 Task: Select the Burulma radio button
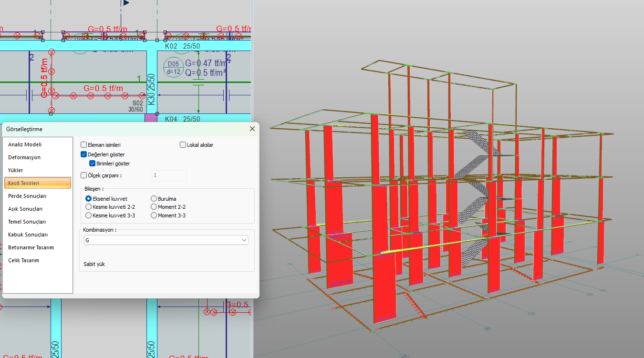coord(154,199)
